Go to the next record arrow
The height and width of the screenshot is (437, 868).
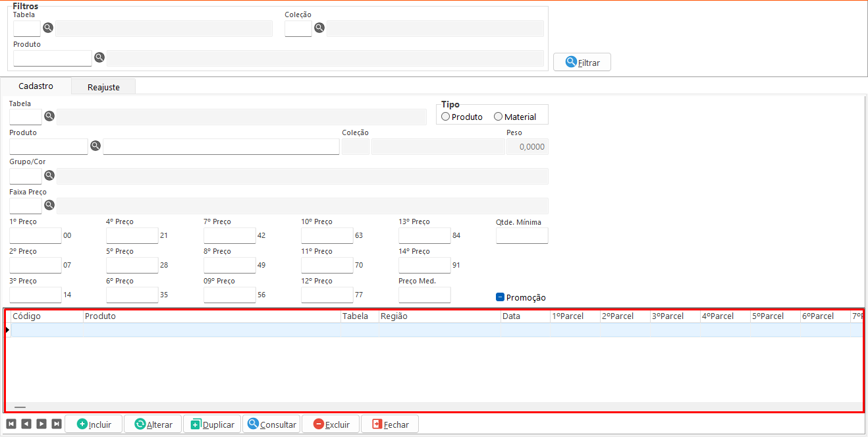click(41, 424)
